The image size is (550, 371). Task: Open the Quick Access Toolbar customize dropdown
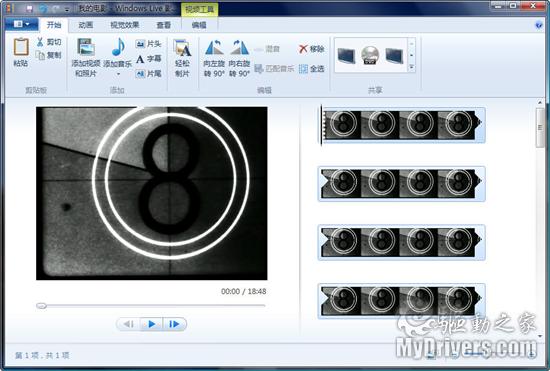(67, 9)
